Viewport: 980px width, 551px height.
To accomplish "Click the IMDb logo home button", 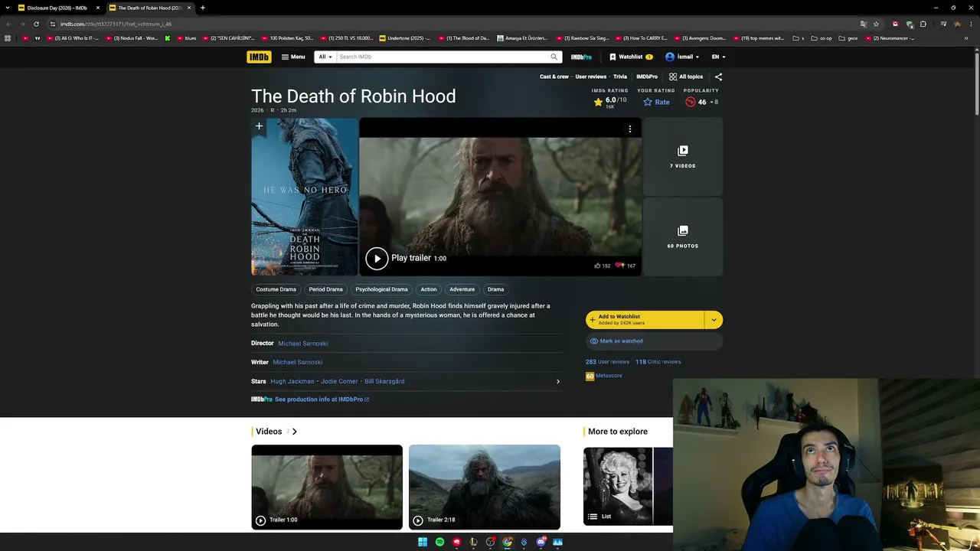I will (259, 57).
